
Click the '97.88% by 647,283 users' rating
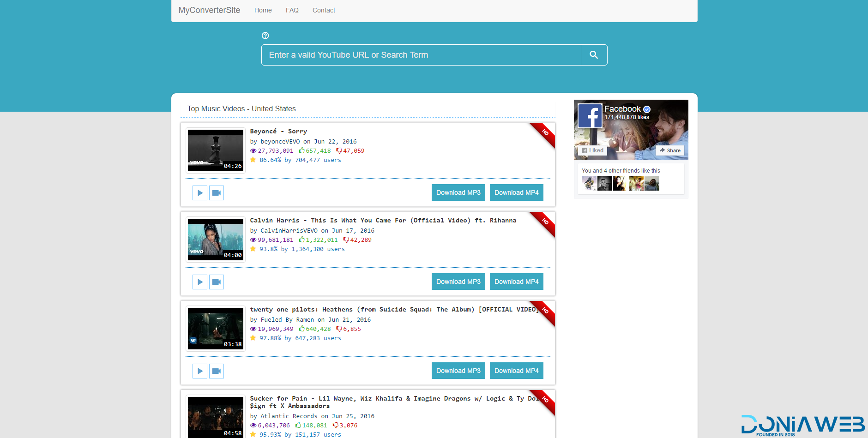(300, 338)
